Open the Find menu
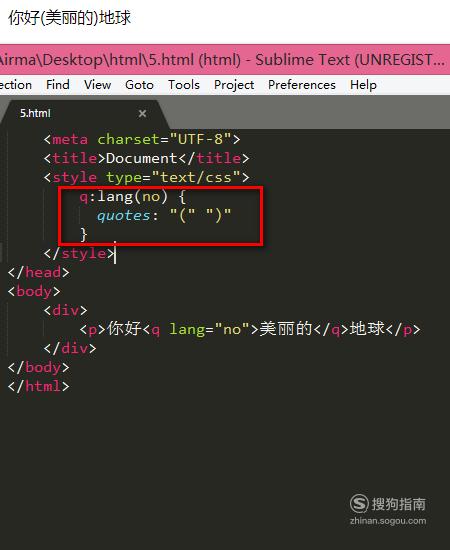This screenshot has width=450, height=550. click(58, 85)
